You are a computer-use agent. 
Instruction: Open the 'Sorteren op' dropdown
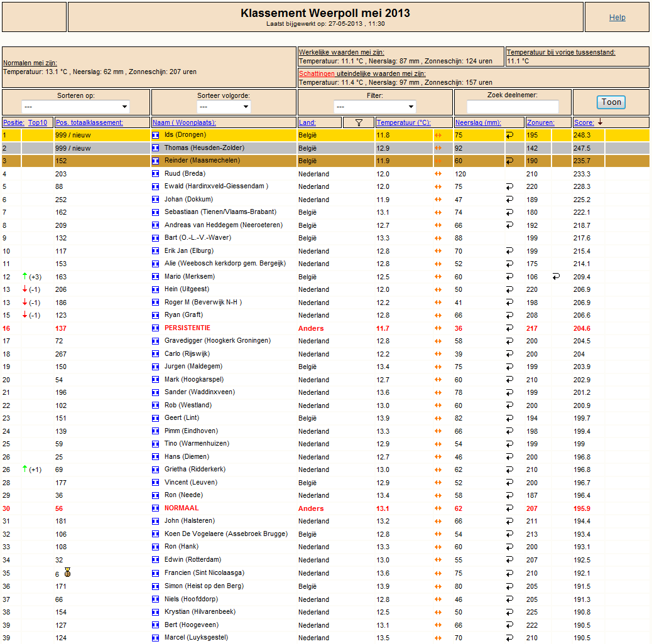click(75, 107)
